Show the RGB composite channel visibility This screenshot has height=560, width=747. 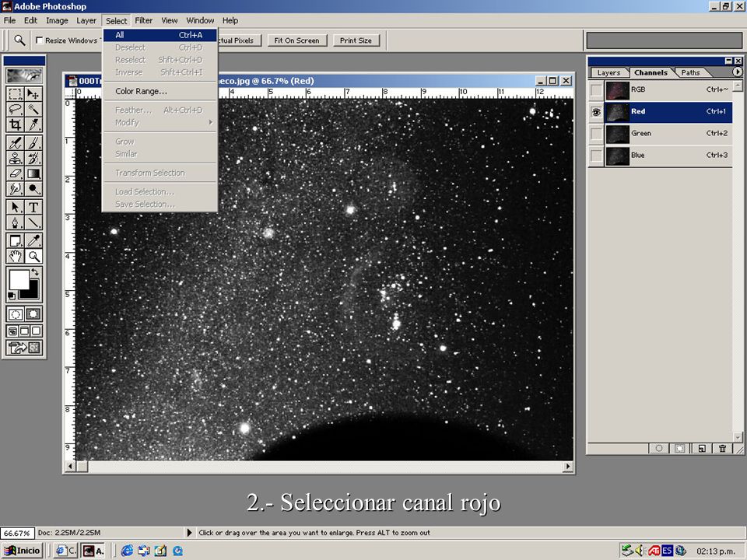point(596,89)
